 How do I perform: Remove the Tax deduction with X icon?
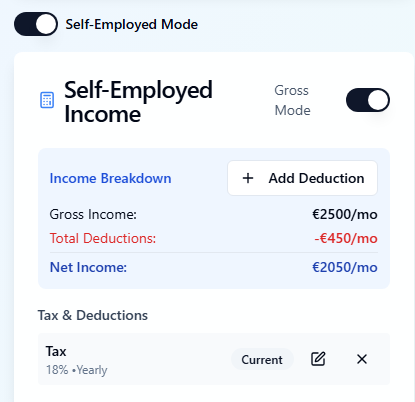coord(362,359)
